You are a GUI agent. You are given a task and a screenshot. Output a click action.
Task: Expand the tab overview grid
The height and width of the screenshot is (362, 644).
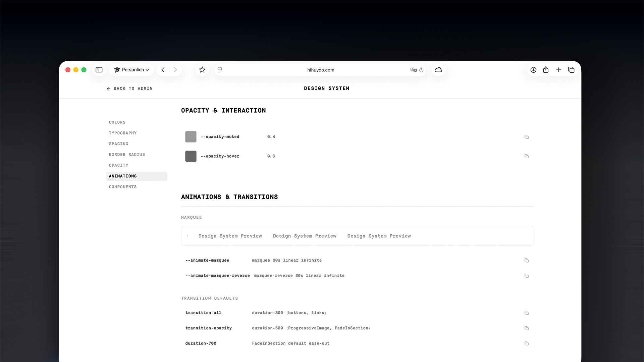coord(571,70)
